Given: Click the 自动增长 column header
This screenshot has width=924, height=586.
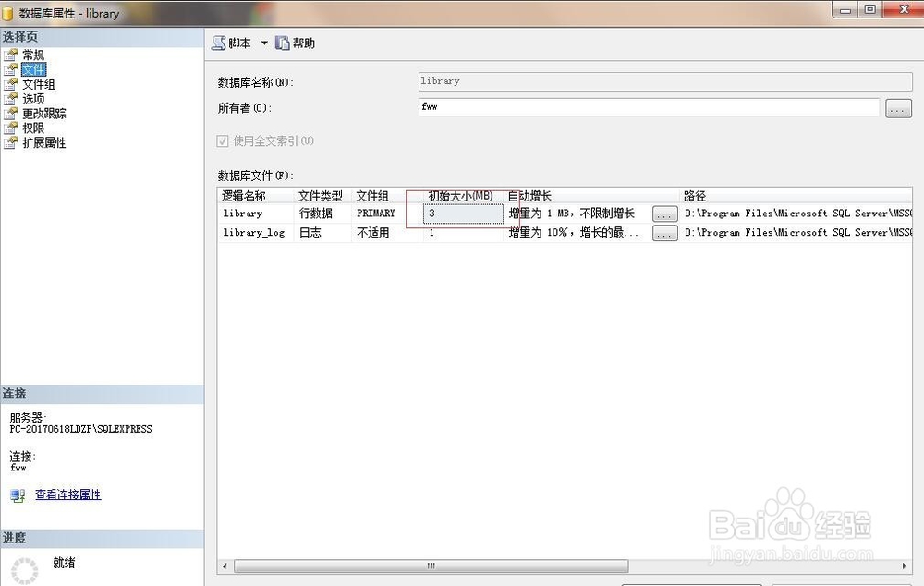Looking at the screenshot, I should tap(591, 196).
